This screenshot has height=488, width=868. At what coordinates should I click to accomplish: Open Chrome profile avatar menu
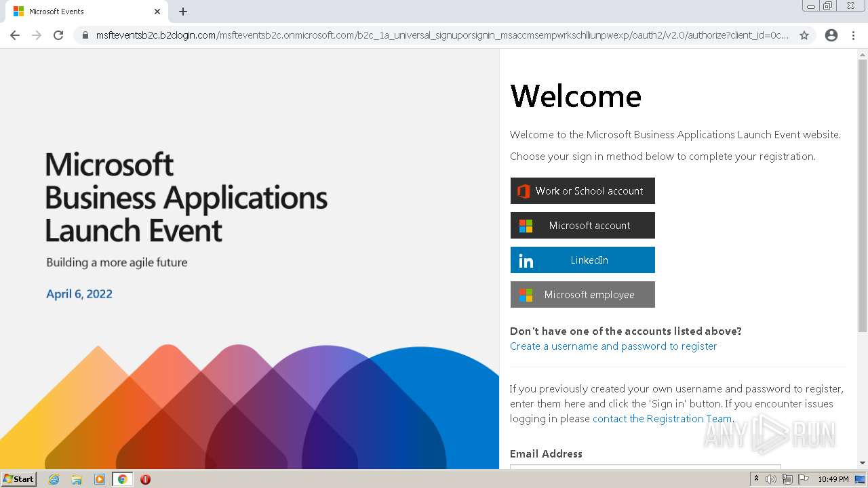tap(831, 35)
